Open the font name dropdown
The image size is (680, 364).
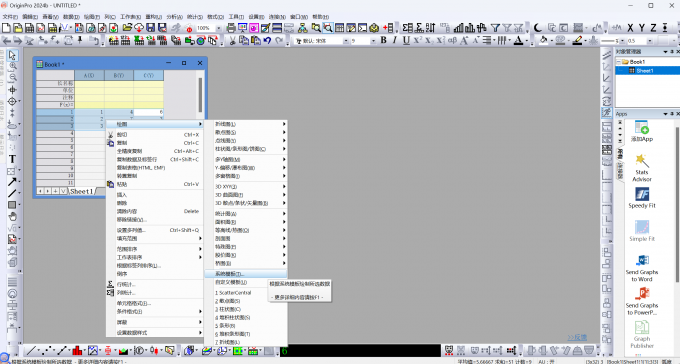click(346, 41)
